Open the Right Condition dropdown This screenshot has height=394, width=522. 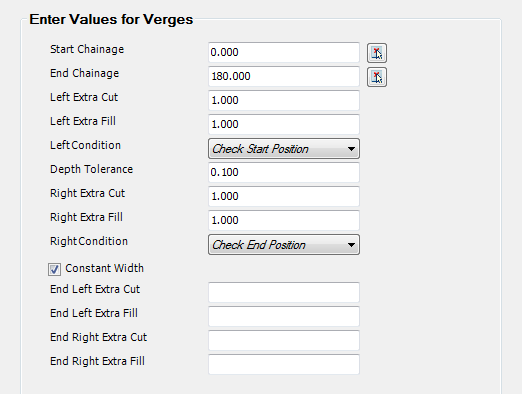(284, 245)
